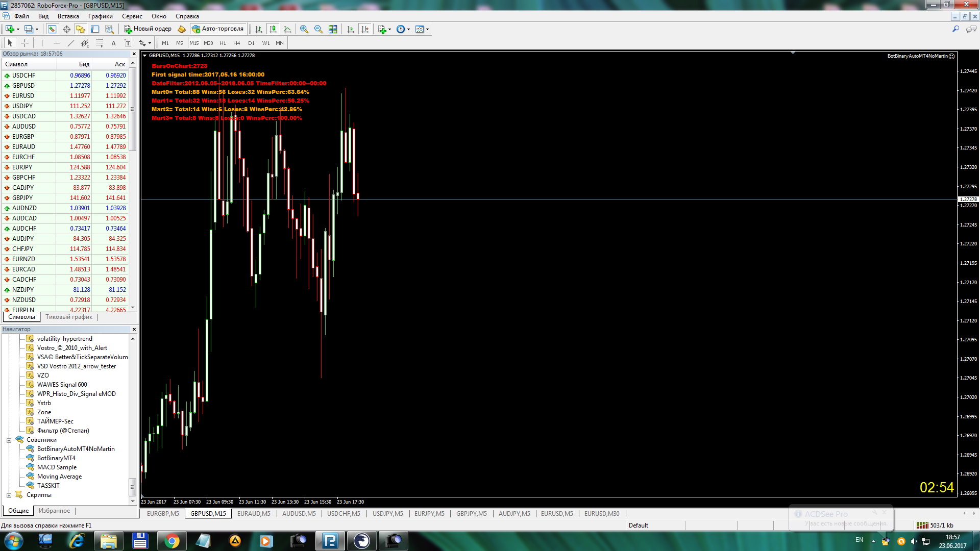The width and height of the screenshot is (980, 551).
Task: Open the Data Window icon
Action: point(66,29)
